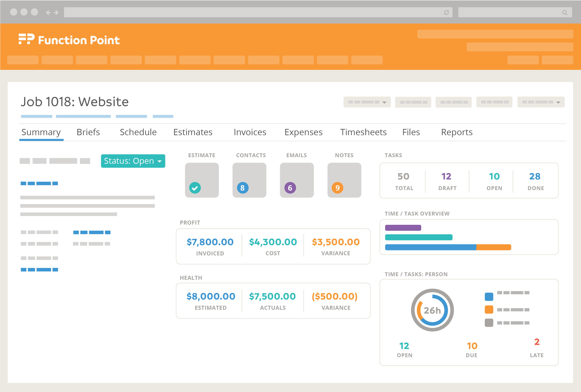Click the 28 Done tasks count

(x=535, y=176)
